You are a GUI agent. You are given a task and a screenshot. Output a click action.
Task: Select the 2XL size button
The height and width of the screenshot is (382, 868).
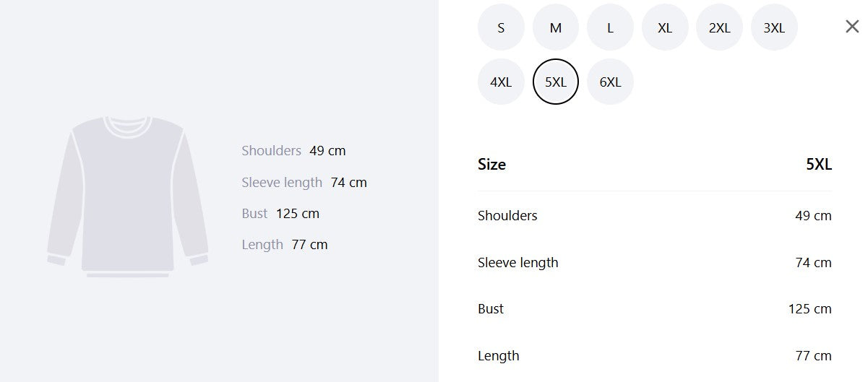coord(719,27)
